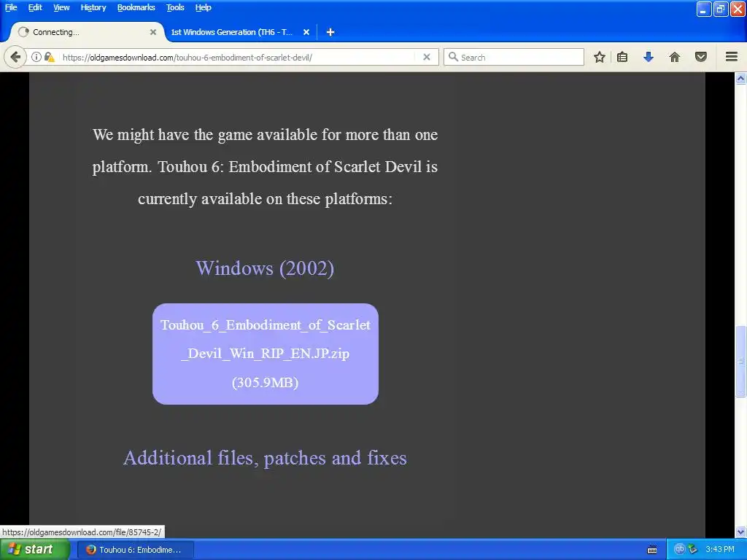Click the page scrollbar up arrow
Image resolution: width=747 pixels, height=560 pixels.
point(740,79)
